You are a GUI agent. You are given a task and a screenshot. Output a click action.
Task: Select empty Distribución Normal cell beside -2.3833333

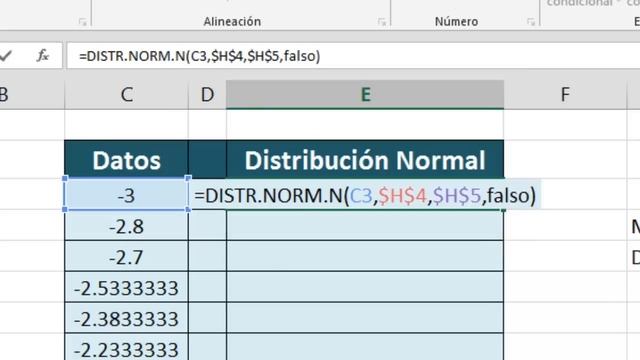coord(365,318)
